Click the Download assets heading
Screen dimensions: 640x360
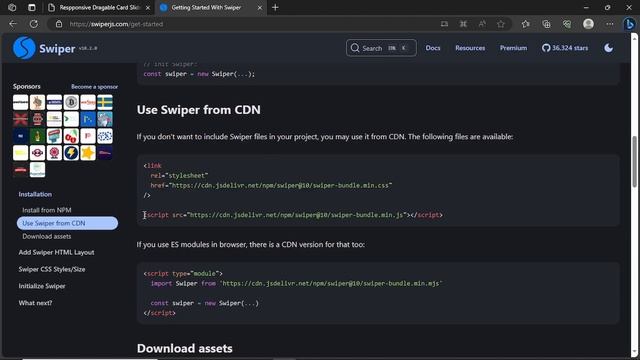tap(184, 349)
